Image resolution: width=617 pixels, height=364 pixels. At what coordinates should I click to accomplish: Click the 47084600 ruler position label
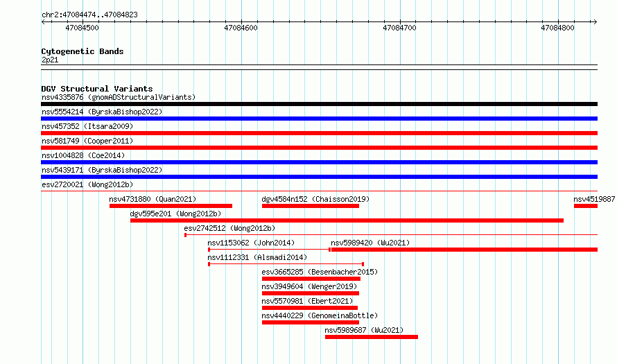coord(241,28)
